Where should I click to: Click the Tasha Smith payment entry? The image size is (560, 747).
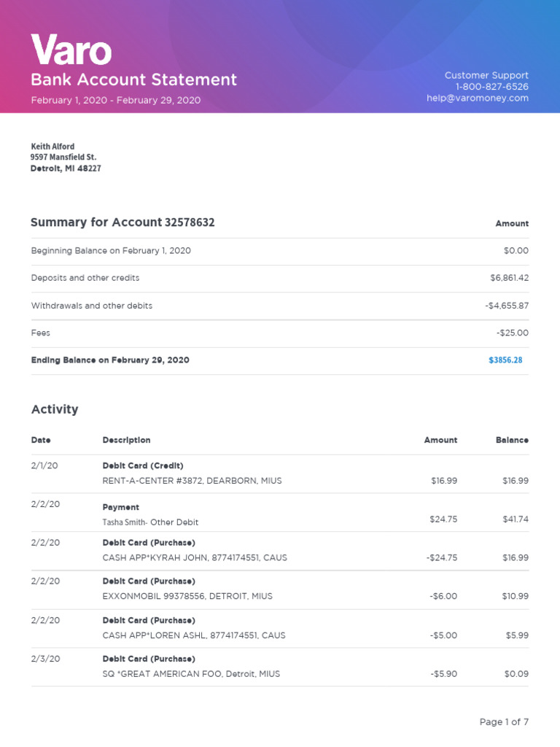150,522
